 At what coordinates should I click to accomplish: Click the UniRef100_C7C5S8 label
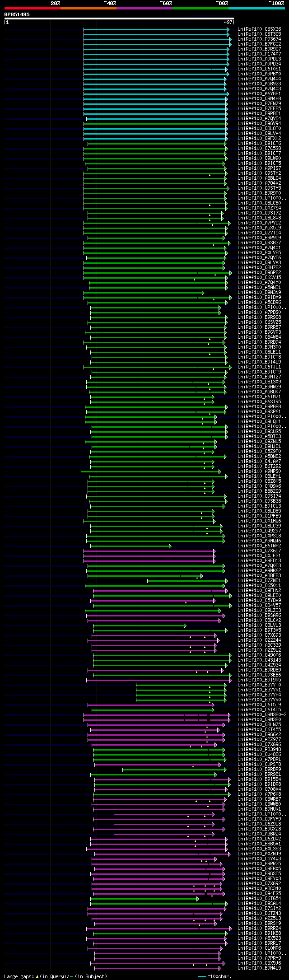pyautogui.click(x=259, y=149)
